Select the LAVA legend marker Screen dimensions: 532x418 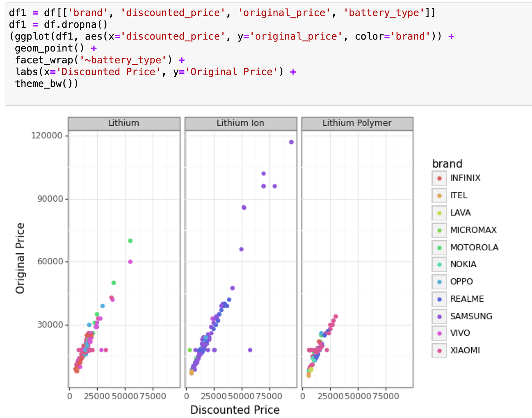(x=439, y=213)
